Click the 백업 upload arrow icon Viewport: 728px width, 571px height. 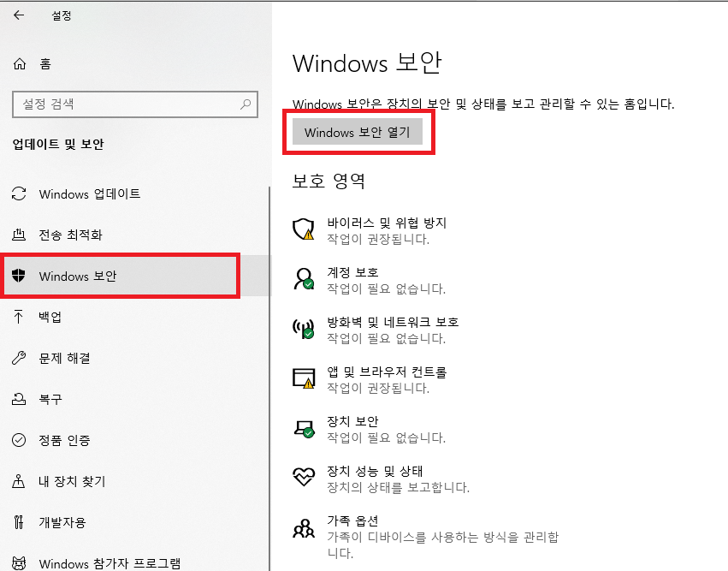pos(19,317)
